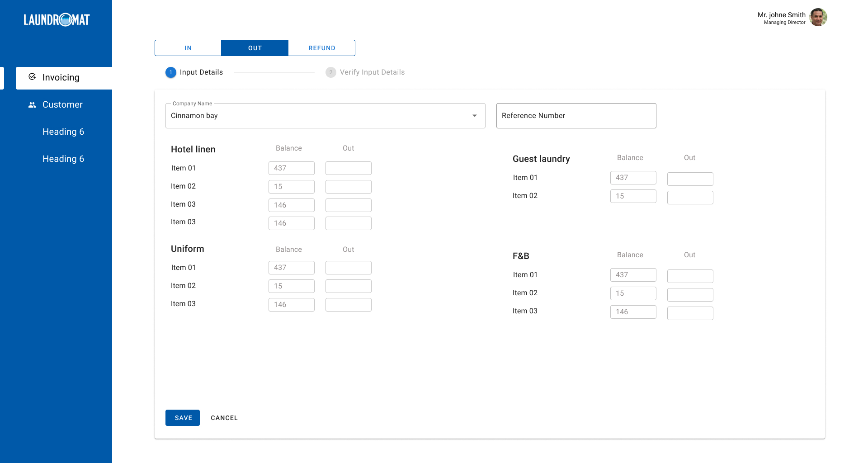
Task: Click the Laundromat logo
Action: (57, 19)
